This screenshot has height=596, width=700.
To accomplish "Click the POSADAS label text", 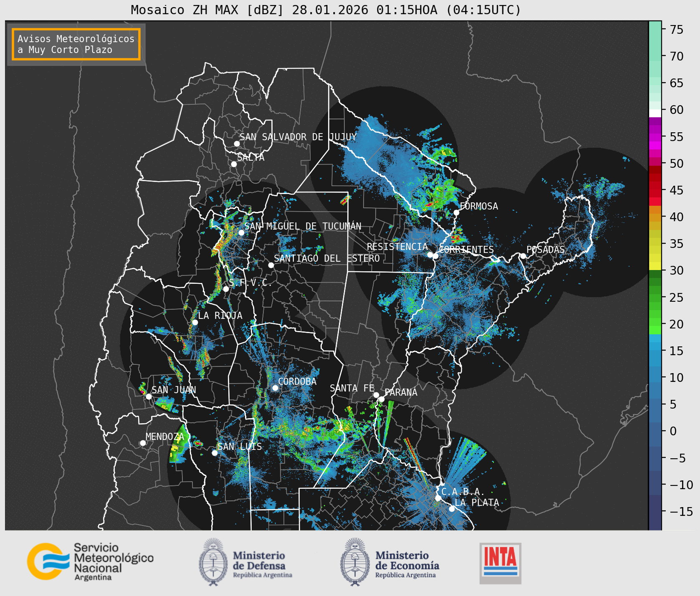I will click(546, 250).
